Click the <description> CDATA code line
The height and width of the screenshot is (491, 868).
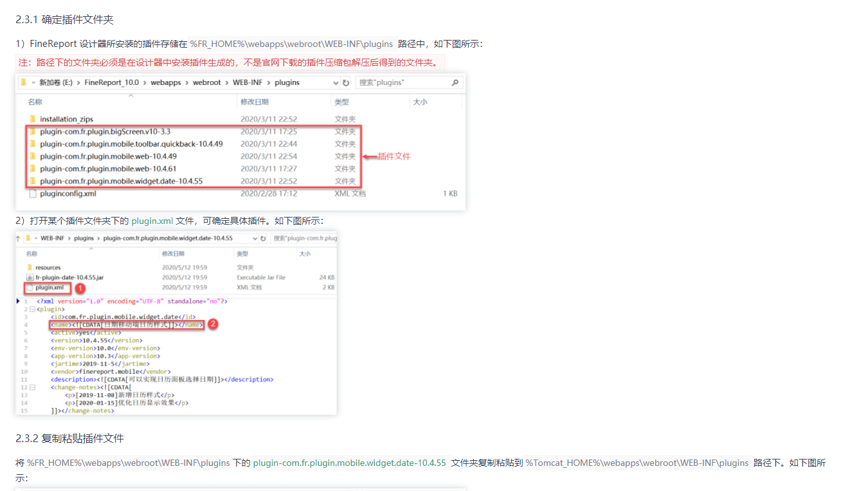pyautogui.click(x=162, y=380)
